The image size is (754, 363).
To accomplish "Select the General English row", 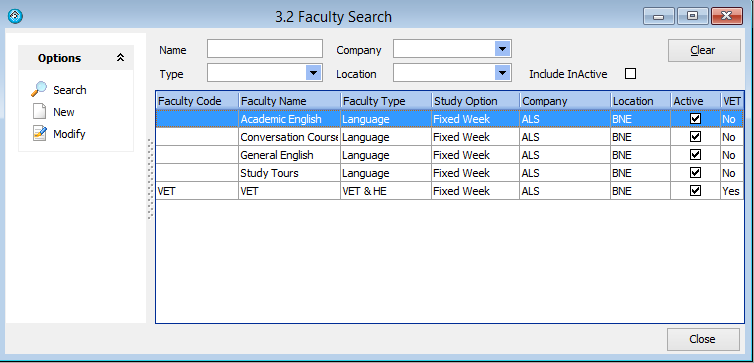I will click(449, 155).
